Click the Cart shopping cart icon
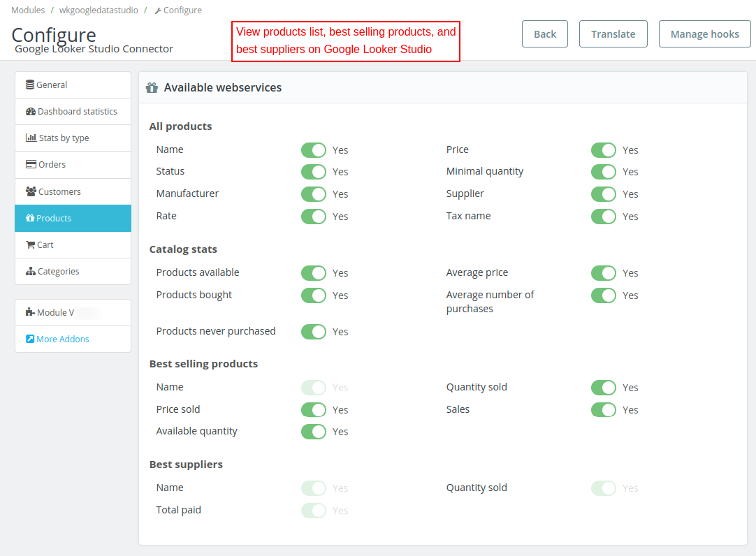This screenshot has width=756, height=556. [x=30, y=245]
